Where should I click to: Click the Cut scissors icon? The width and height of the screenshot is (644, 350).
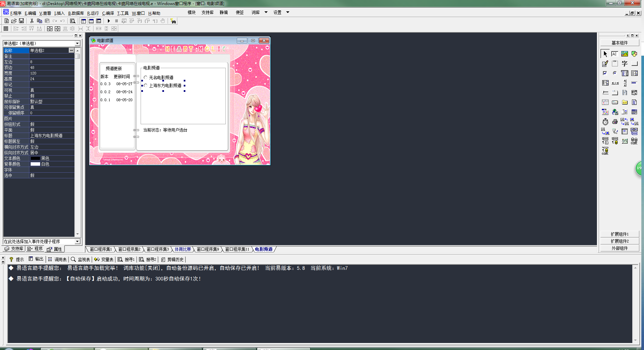32,21
